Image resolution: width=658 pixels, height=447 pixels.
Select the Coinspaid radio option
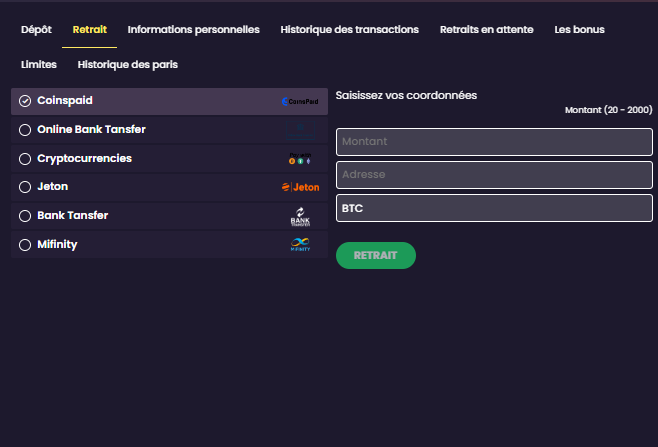coord(26,101)
